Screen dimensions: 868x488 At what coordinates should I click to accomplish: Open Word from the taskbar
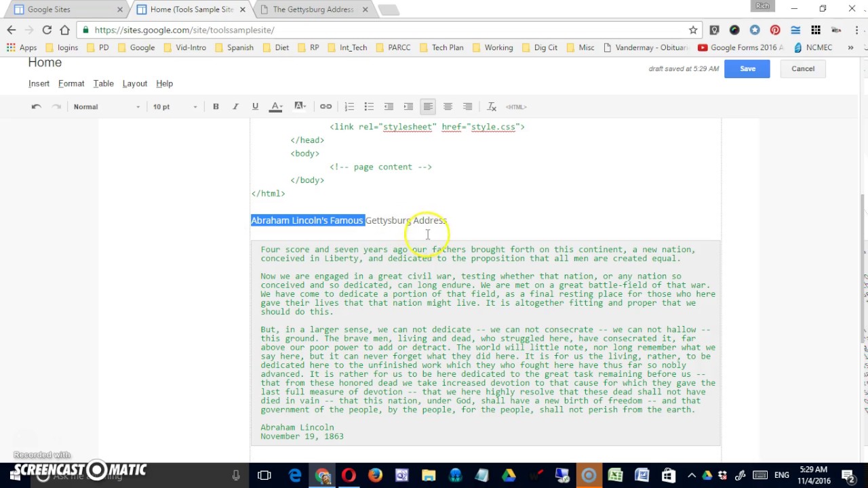coord(642,476)
